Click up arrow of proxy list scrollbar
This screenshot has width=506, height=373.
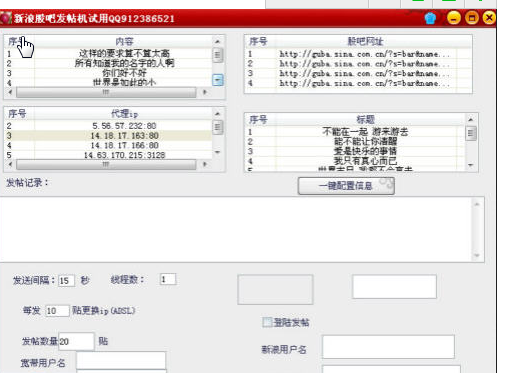[x=218, y=114]
